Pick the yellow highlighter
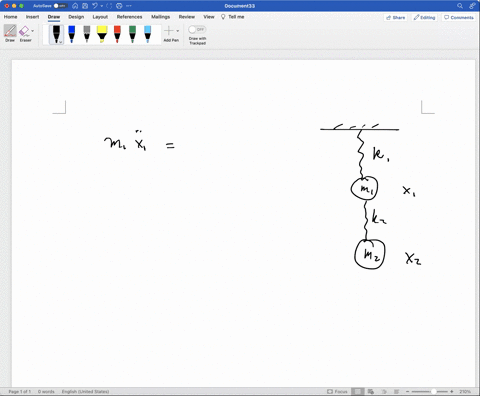The height and width of the screenshot is (396, 480). [x=102, y=34]
